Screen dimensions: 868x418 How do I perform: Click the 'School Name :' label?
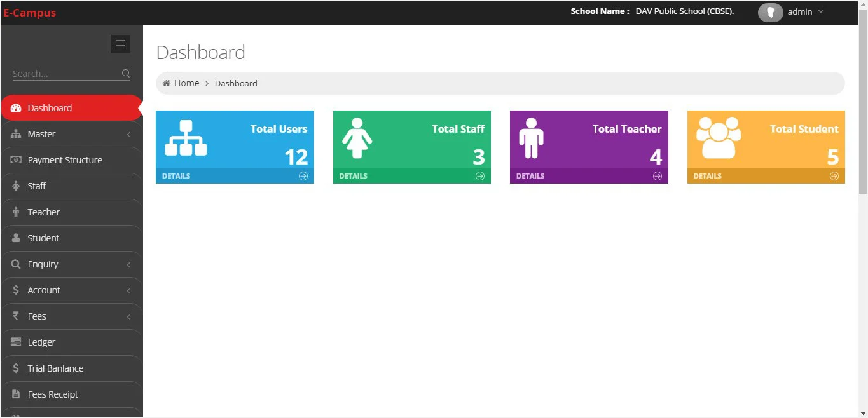pos(600,11)
